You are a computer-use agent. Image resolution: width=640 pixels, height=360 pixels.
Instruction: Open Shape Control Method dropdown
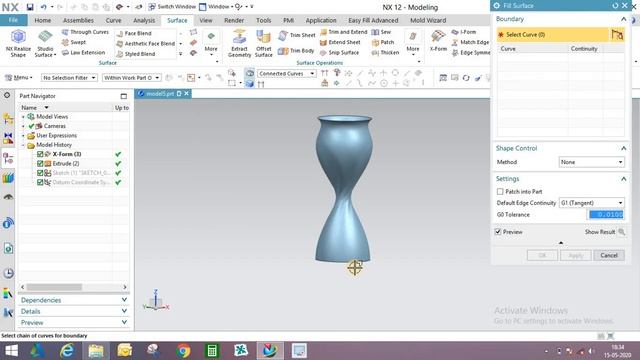tap(591, 162)
